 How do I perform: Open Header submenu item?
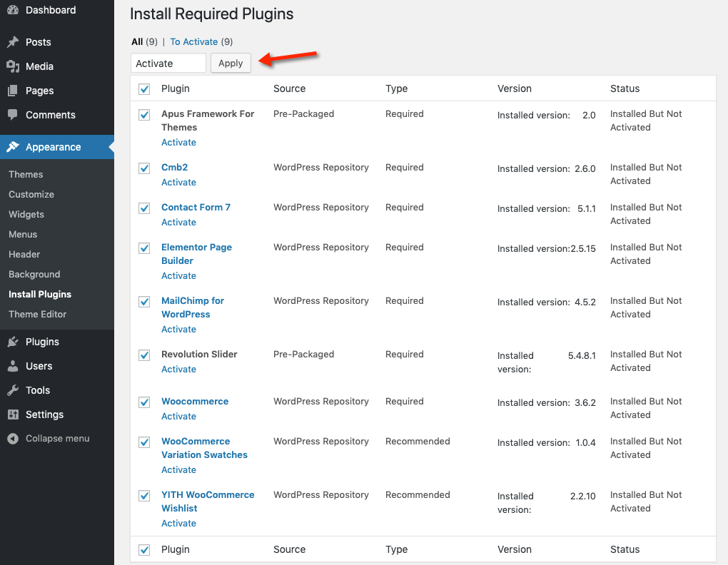click(24, 254)
